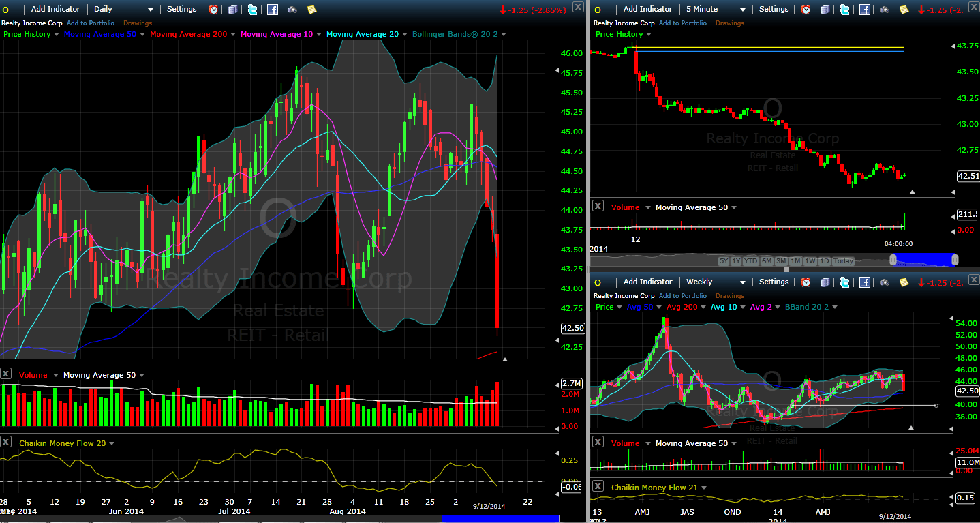
Task: Remove the Weekly chart Volume pane with its X box
Action: click(x=598, y=442)
